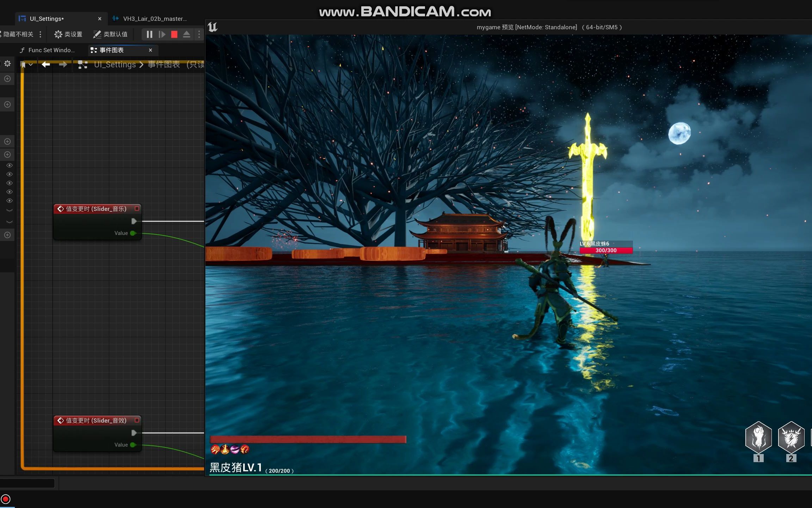Open the bookmark dropdown arrow
The height and width of the screenshot is (508, 812).
(x=31, y=65)
